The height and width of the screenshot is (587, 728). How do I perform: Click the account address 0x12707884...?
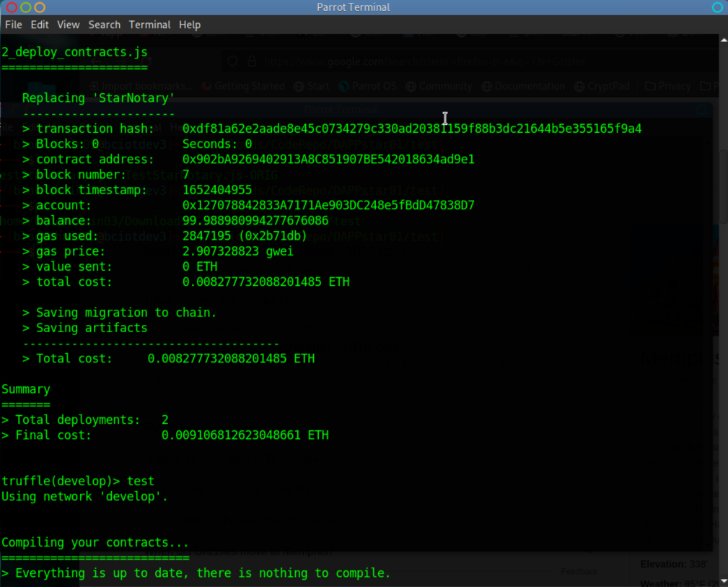[x=328, y=206]
